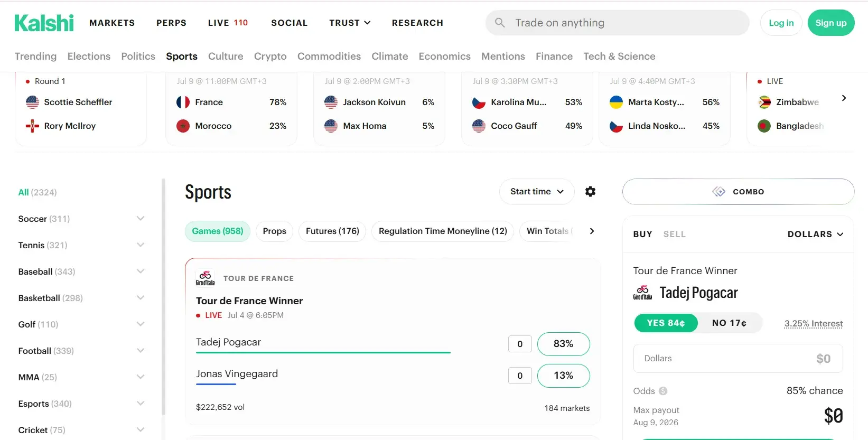
Task: Select the Futures (176) filter chip
Action: (x=332, y=231)
